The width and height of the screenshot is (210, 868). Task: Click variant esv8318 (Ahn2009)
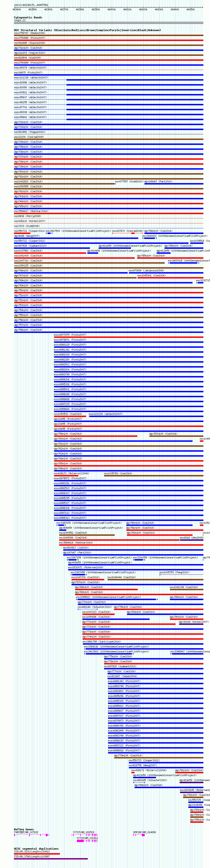192,540
